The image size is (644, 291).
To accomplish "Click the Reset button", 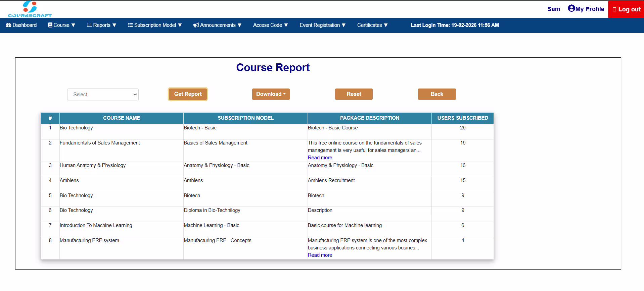I will click(x=354, y=94).
